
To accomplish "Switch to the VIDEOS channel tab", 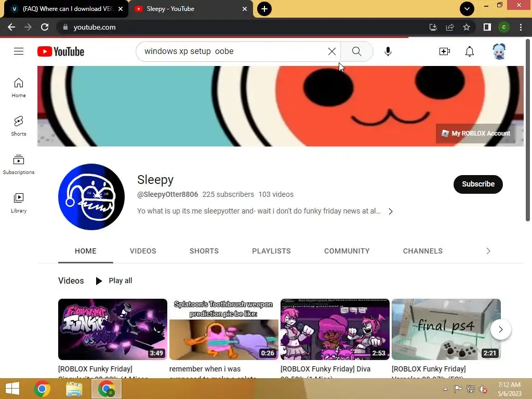I will click(x=143, y=251).
